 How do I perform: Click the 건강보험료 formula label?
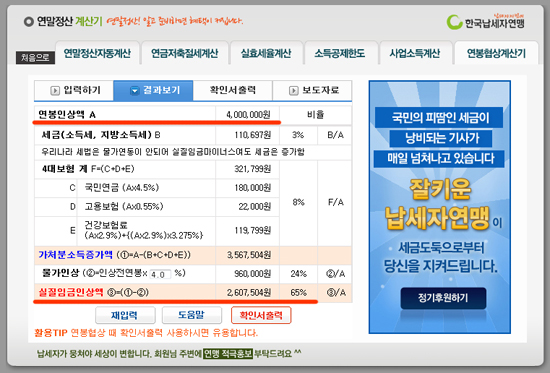coord(143,230)
